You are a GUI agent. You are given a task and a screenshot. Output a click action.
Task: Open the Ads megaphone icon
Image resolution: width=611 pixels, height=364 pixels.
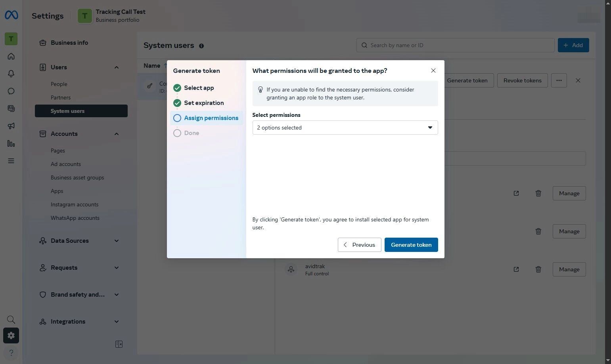pyautogui.click(x=11, y=126)
